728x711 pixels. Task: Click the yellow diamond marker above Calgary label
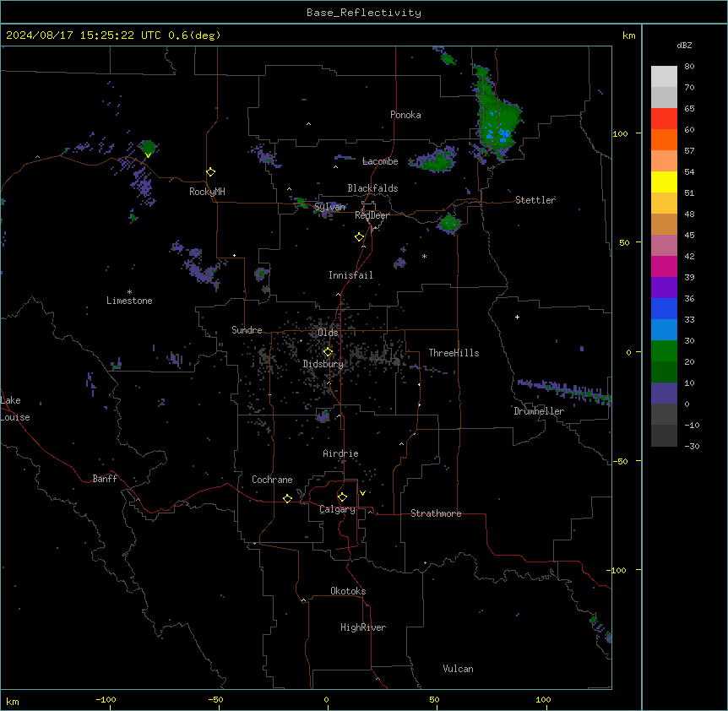coord(342,497)
